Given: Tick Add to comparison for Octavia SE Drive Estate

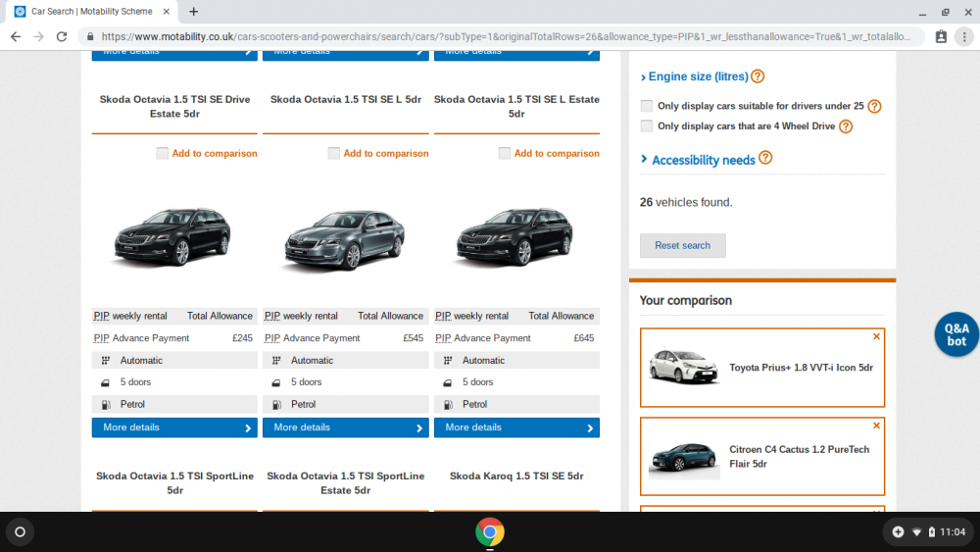Looking at the screenshot, I should 163,153.
